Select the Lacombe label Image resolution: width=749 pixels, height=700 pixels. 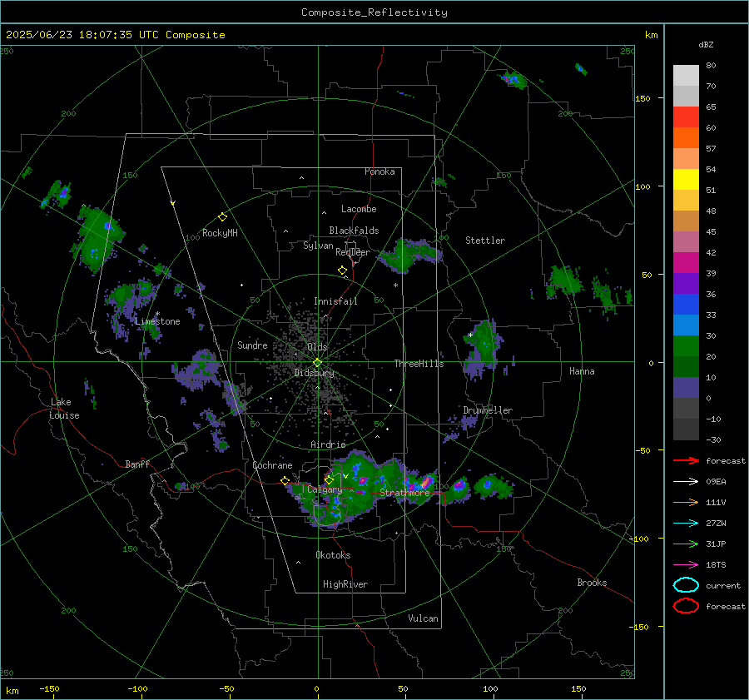click(359, 209)
